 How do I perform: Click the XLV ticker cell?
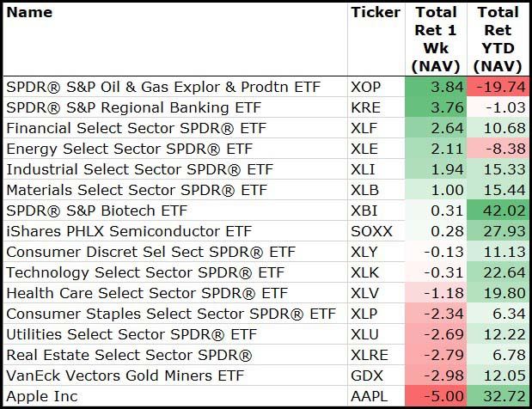coord(366,294)
